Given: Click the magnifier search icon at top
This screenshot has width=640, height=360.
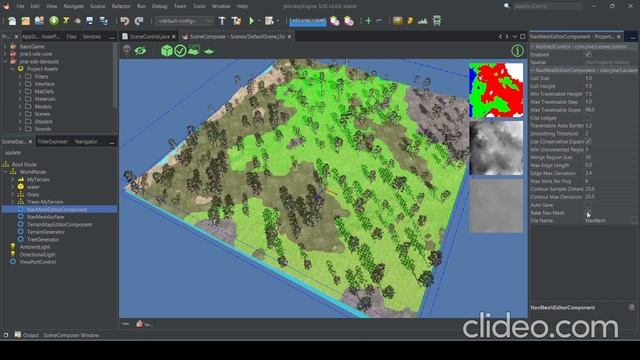Looking at the screenshot, I should coord(507,6).
